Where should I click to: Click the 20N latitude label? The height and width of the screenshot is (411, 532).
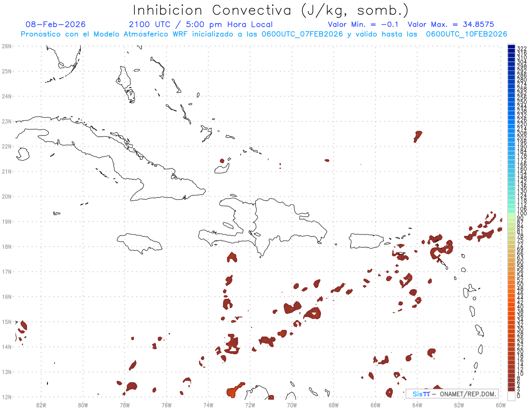point(6,196)
